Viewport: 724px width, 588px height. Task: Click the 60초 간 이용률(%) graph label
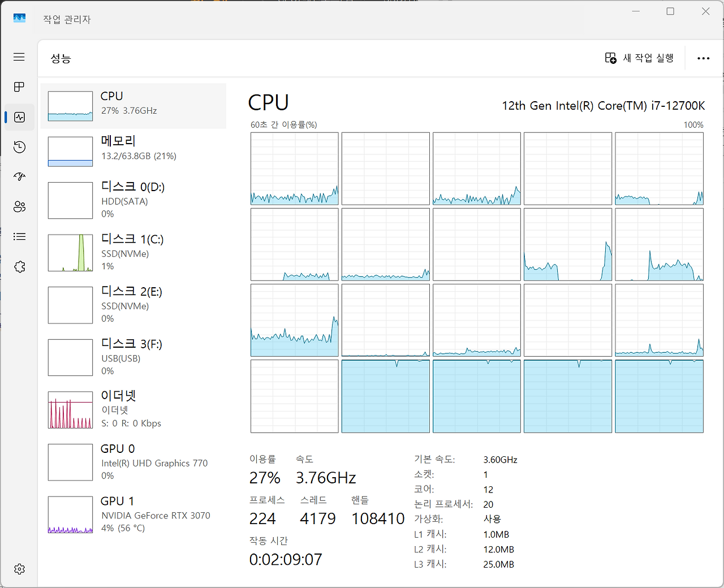point(284,124)
